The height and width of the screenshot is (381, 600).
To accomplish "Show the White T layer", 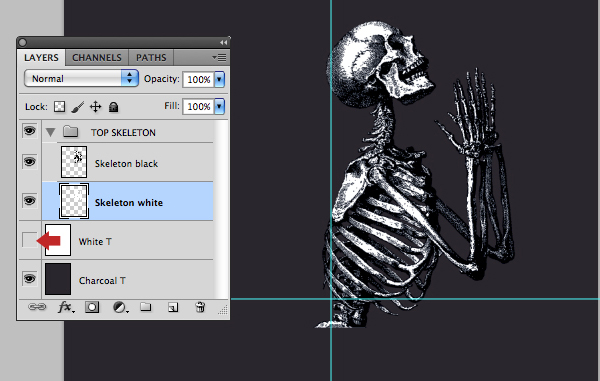I will [29, 240].
